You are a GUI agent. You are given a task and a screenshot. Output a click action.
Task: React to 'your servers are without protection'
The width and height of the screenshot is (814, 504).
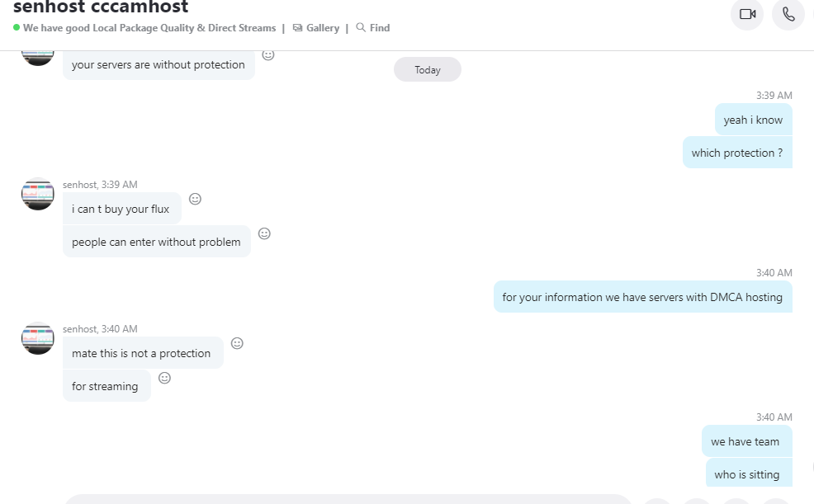point(267,55)
